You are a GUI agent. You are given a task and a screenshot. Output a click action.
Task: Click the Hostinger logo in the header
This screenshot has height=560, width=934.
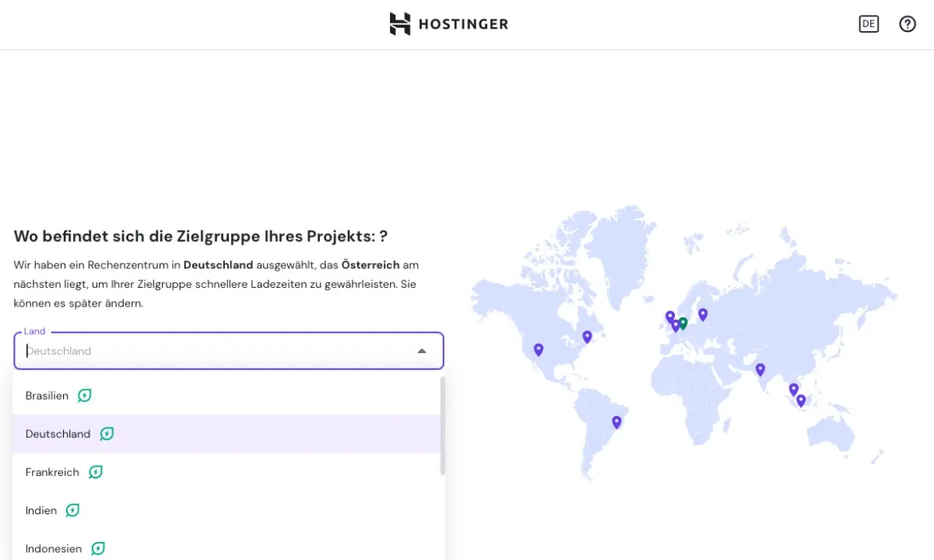(449, 24)
